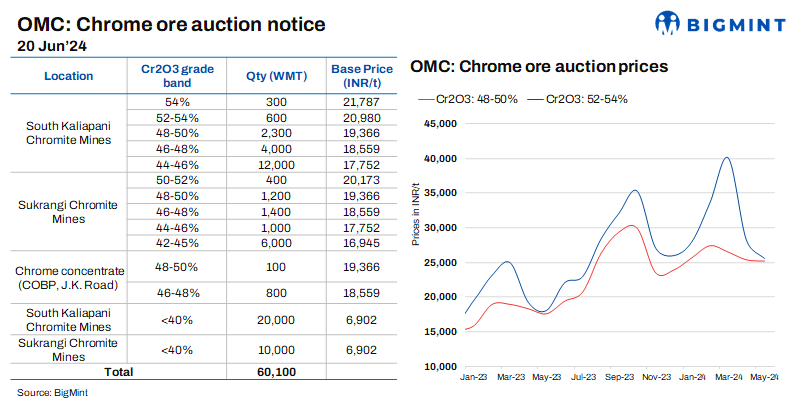Click the Qty (WMT) column header
This screenshot has width=804, height=401.
click(269, 76)
